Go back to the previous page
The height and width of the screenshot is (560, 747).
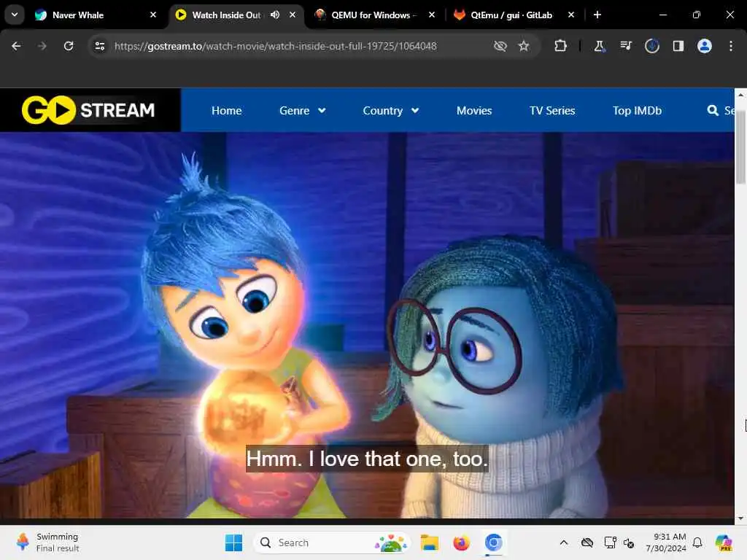tap(16, 46)
